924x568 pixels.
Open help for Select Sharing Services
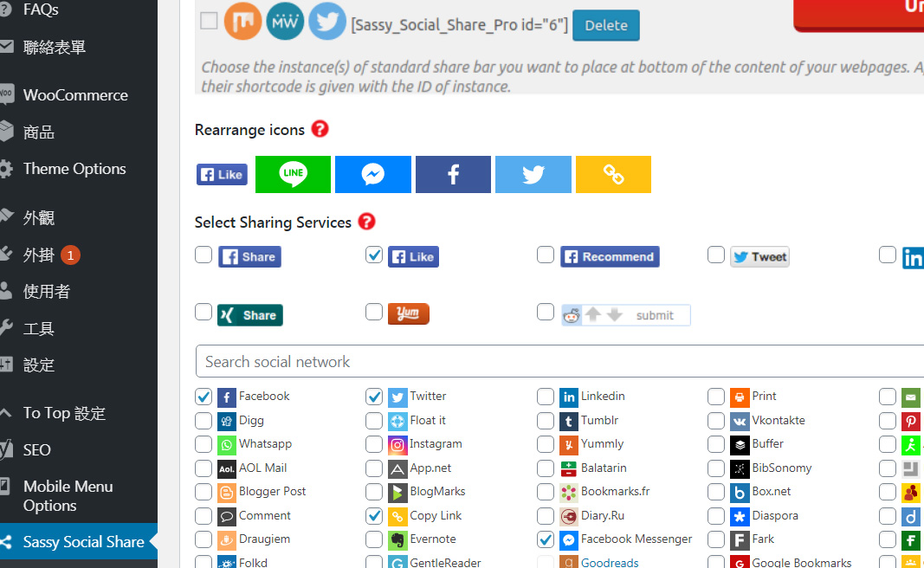coord(366,222)
